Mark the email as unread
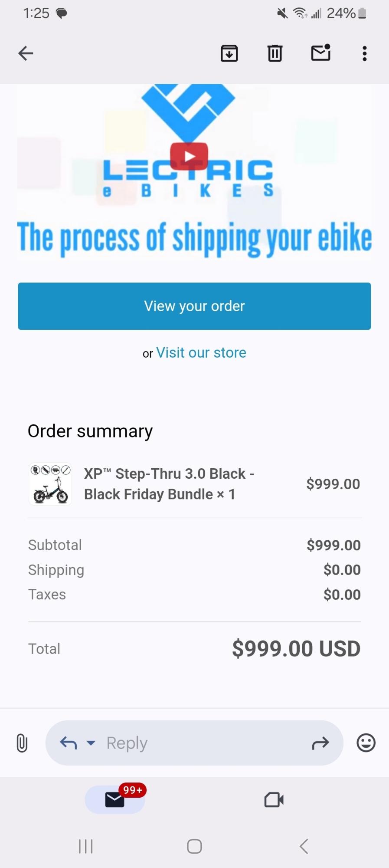Image resolution: width=389 pixels, height=868 pixels. (321, 53)
